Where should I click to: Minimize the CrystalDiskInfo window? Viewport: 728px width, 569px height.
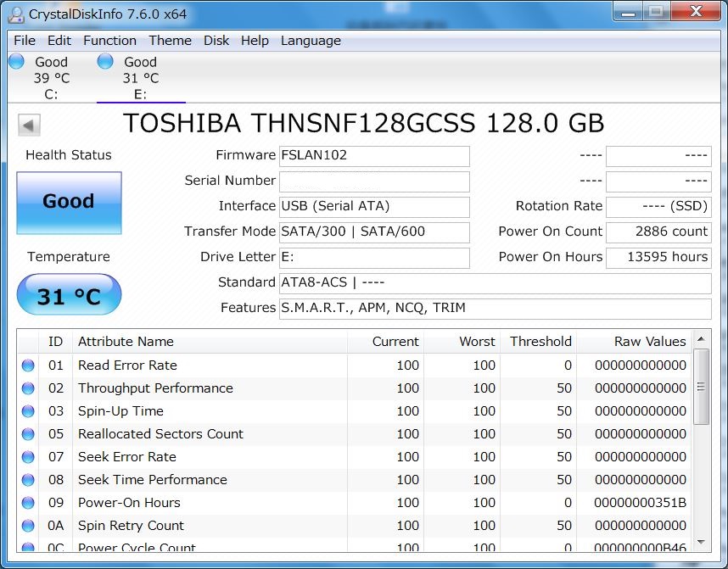[628, 12]
